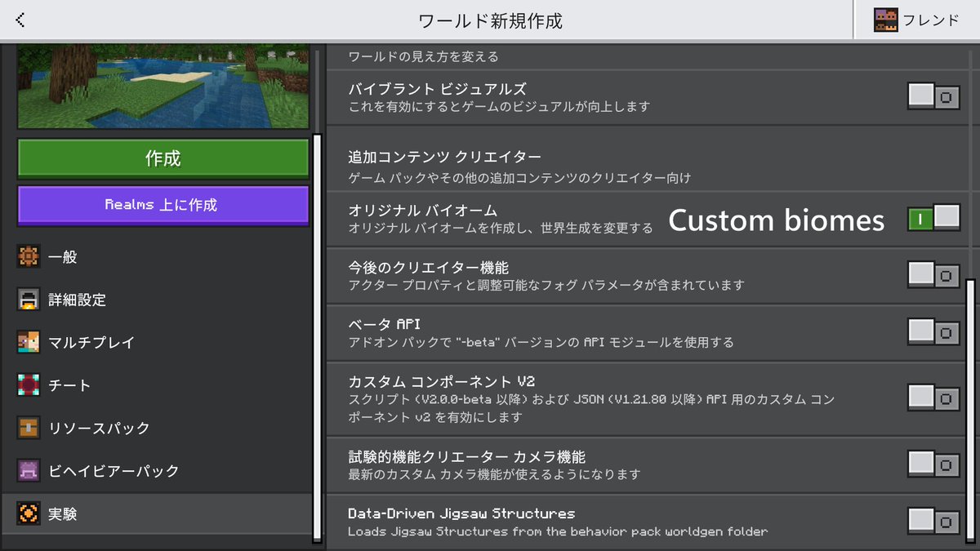Click the 試験的機能クリエーター カメラ機能 label
Image resolution: width=980 pixels, height=551 pixels.
pos(467,456)
